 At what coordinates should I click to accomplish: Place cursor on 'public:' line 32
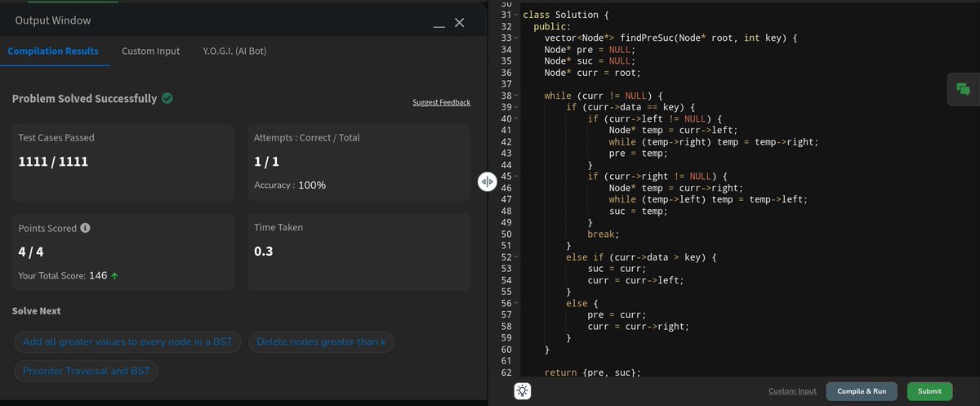[x=552, y=27]
